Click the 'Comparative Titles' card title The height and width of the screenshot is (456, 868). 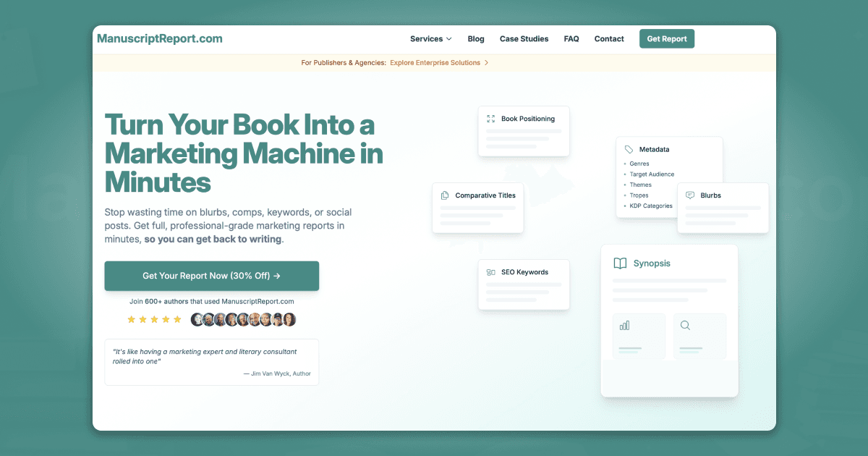click(x=485, y=195)
